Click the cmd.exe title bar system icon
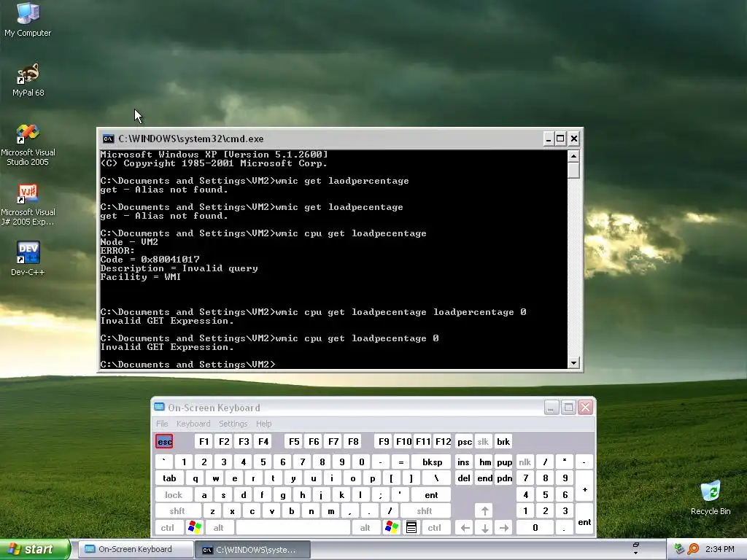Image resolution: width=747 pixels, height=560 pixels. (x=109, y=139)
